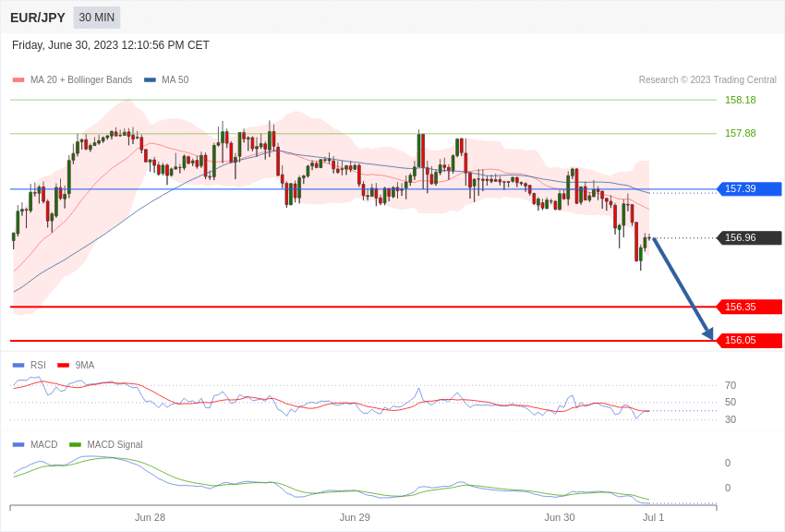
Task: Click the MA 20 + Bollinger Bands legend label
Action: coord(81,79)
